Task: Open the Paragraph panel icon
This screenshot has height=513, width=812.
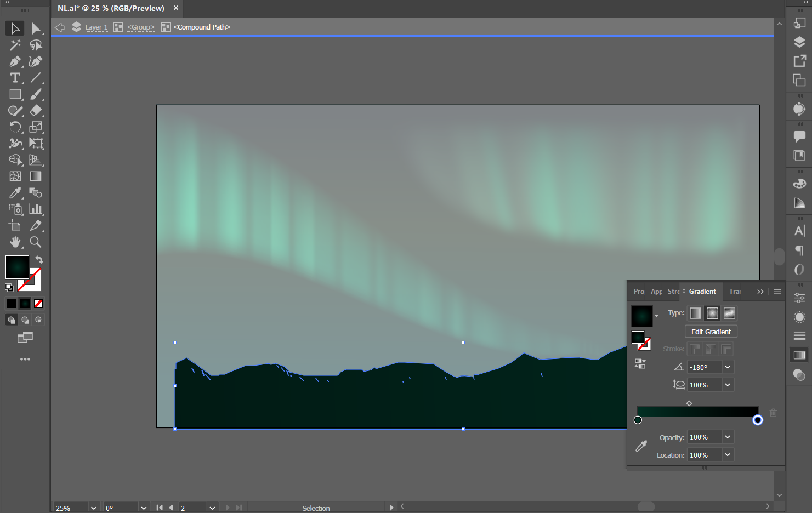Action: pyautogui.click(x=799, y=250)
